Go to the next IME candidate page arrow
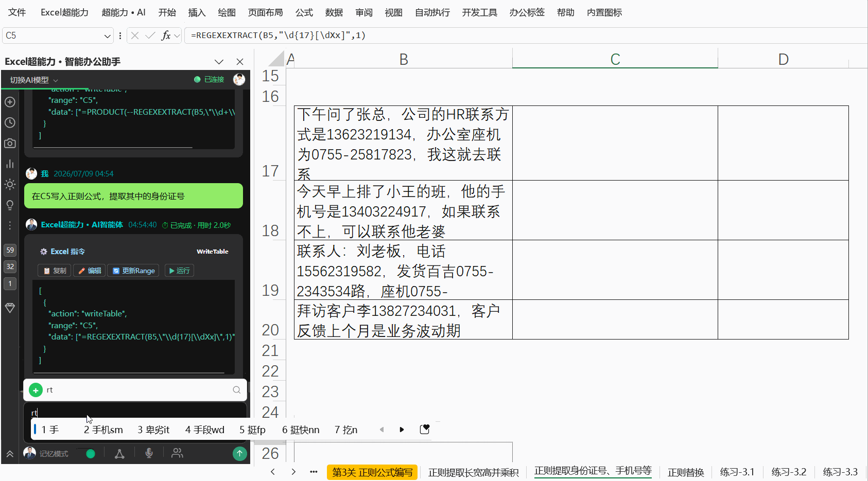This screenshot has height=481, width=868. click(402, 430)
